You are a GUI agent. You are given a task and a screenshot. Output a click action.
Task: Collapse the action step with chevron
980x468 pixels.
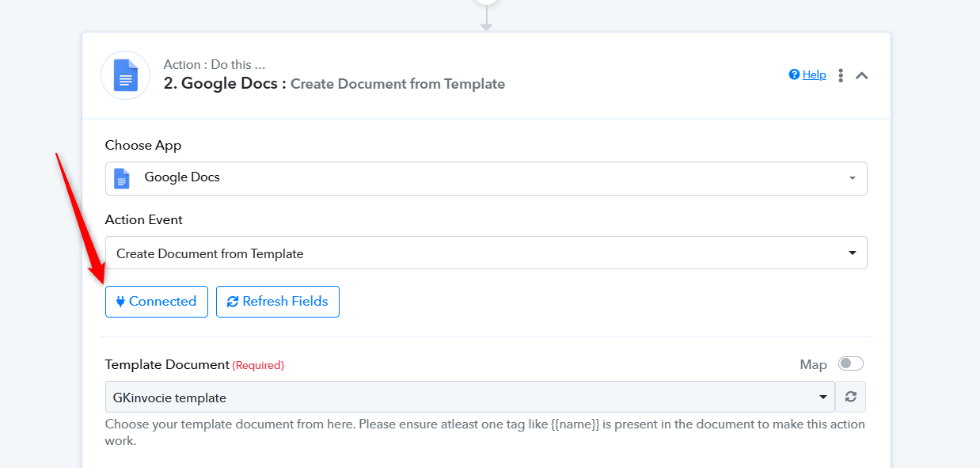(862, 75)
